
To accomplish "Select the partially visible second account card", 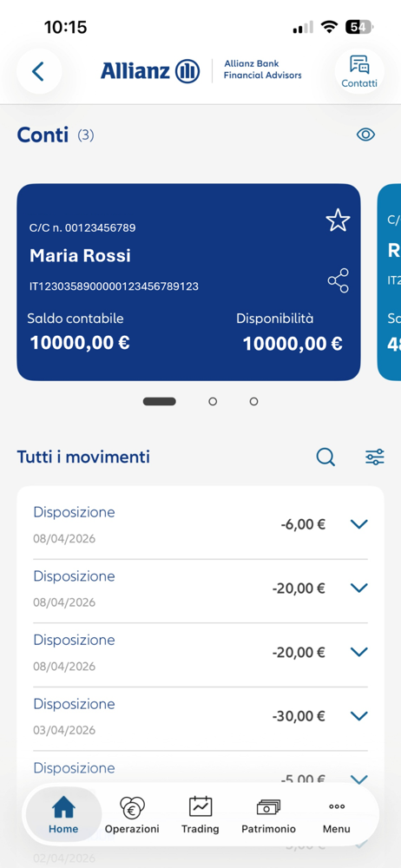I will tap(389, 282).
